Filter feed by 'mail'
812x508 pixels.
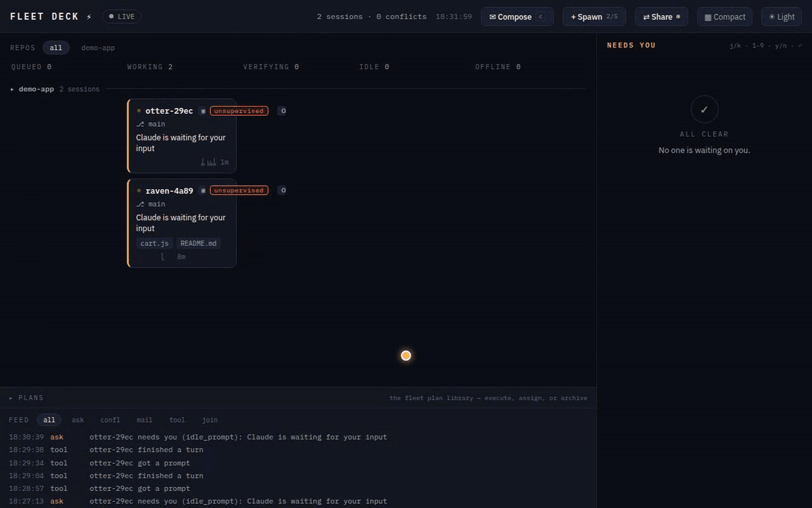pos(144,420)
